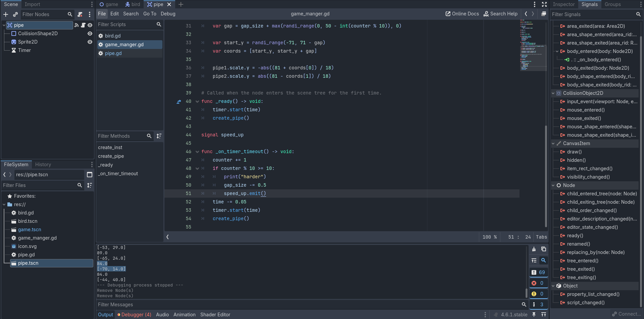Click the instantiate child scene link icon

15,14
